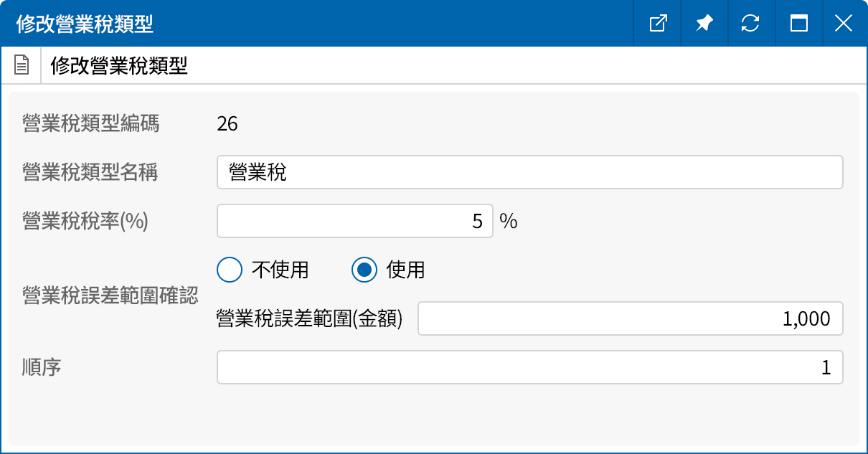Click the document icon beside the form title
Image resolution: width=868 pixels, height=454 pixels.
tap(22, 65)
